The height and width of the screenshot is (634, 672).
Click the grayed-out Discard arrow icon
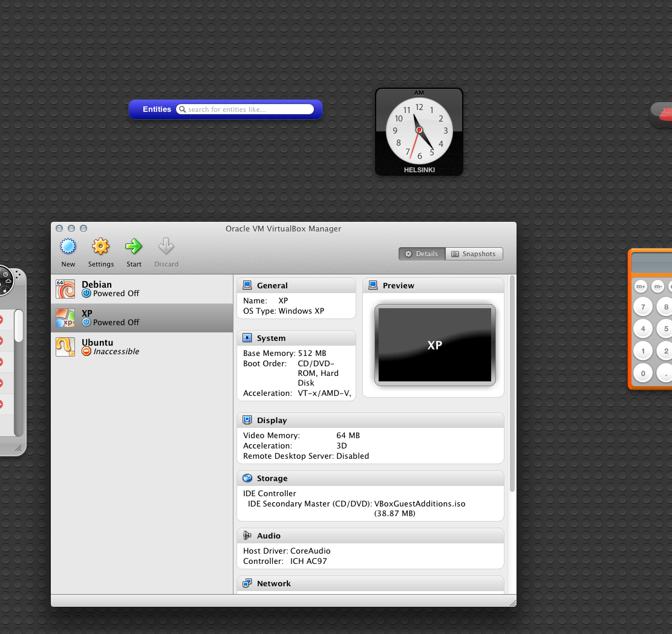(x=166, y=247)
